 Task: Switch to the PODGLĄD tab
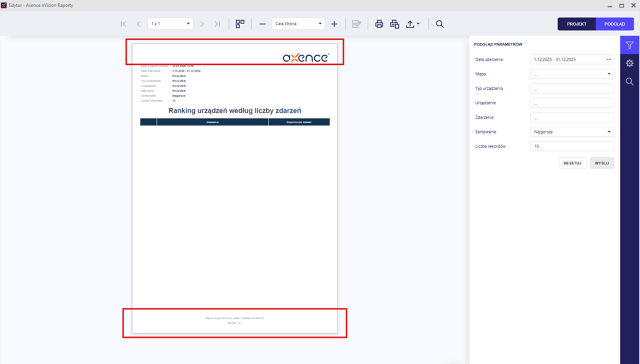pyautogui.click(x=614, y=24)
